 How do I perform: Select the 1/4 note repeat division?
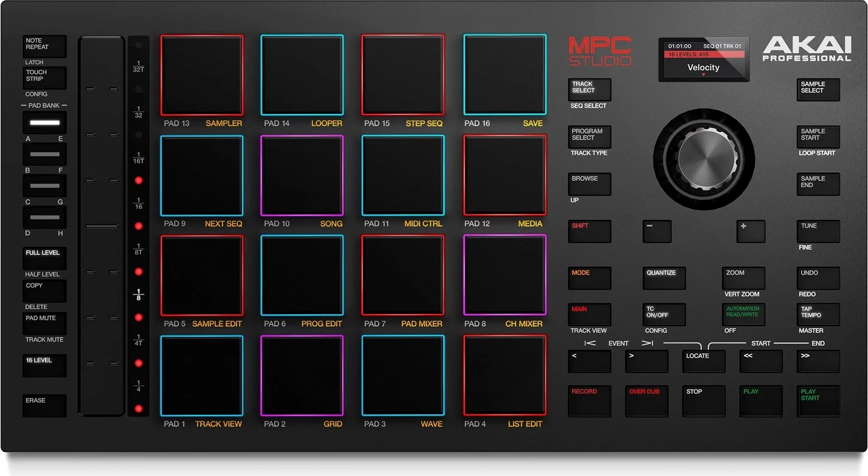point(138,385)
